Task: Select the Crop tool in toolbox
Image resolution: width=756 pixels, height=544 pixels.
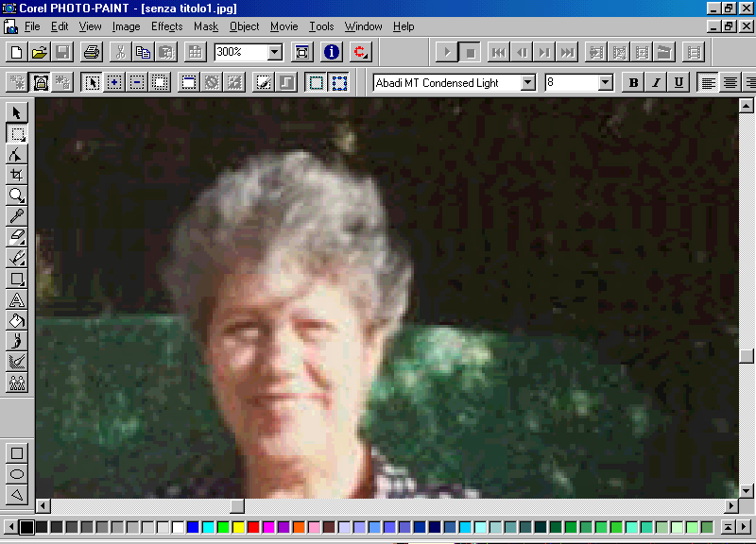Action: tap(17, 175)
